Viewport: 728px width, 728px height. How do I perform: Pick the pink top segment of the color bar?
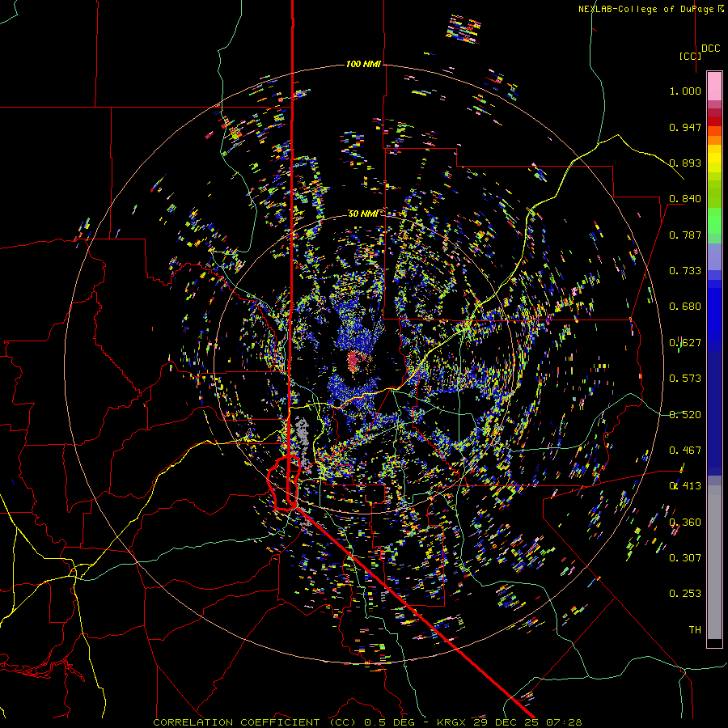(714, 86)
